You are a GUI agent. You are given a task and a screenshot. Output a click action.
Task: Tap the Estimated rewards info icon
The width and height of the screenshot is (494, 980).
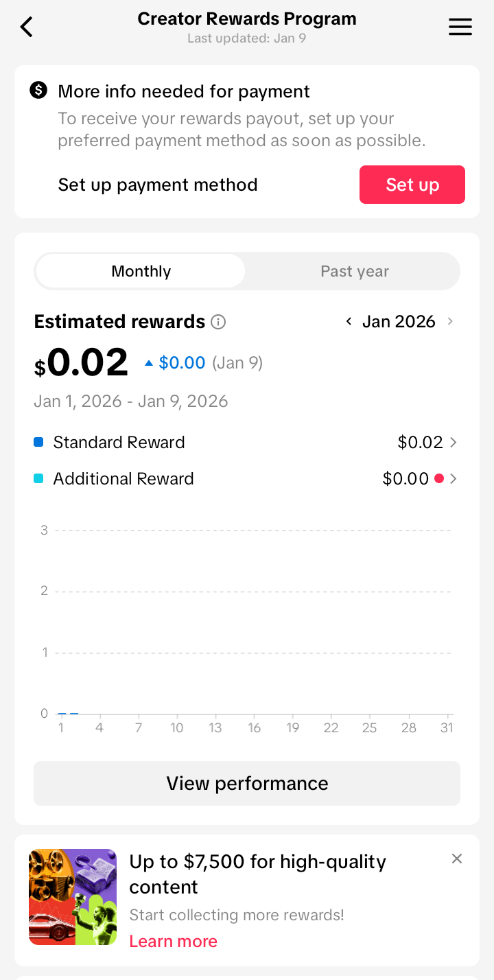click(218, 322)
